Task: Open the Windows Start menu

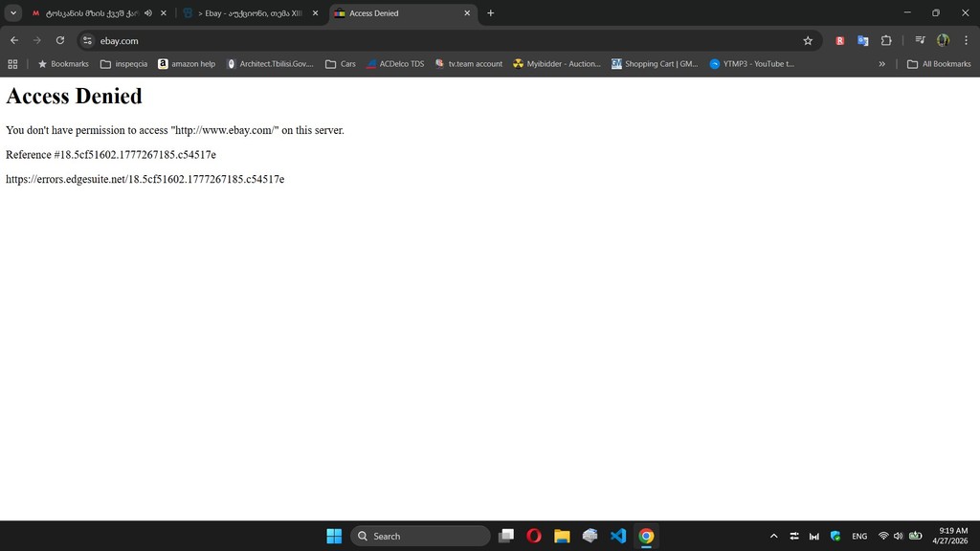Action: (334, 536)
